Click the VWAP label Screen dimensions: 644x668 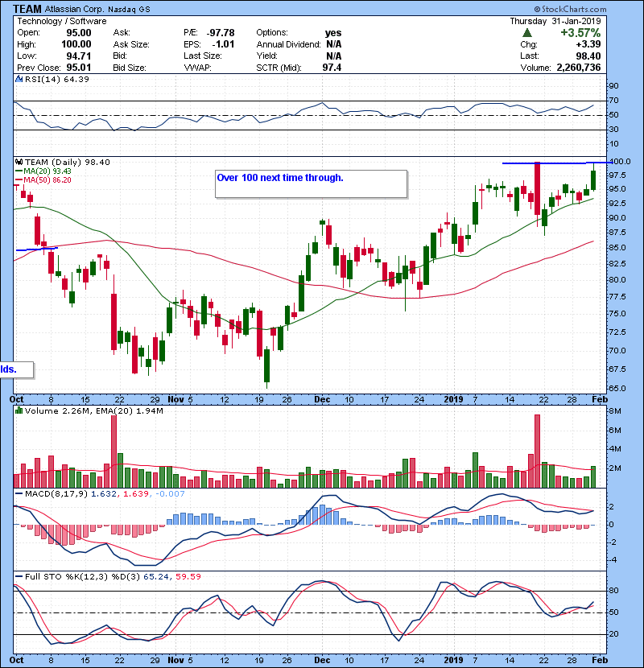pyautogui.click(x=198, y=68)
